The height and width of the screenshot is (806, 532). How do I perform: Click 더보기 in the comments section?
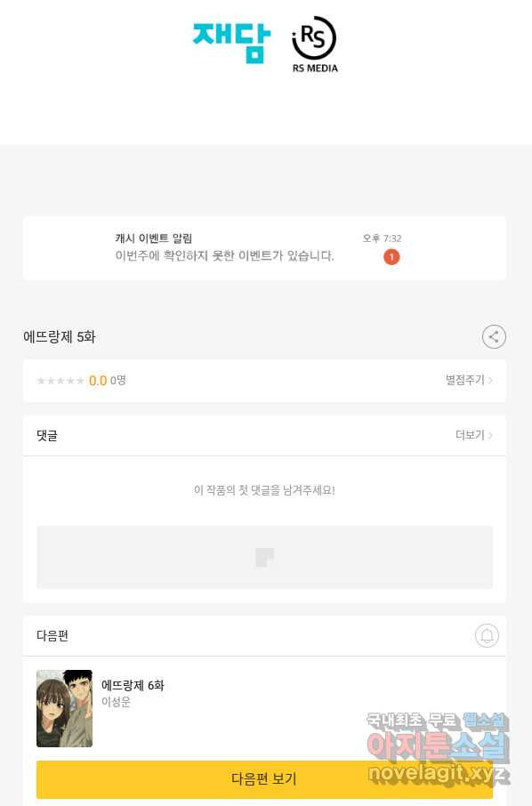(470, 435)
